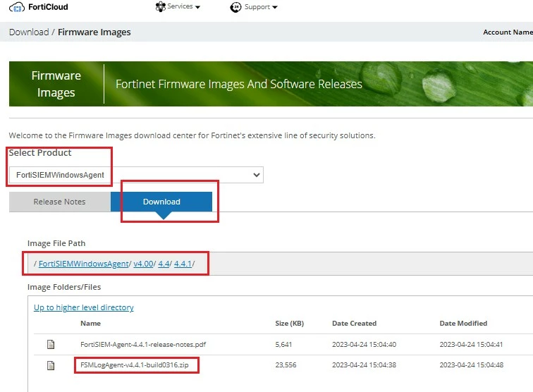Viewport: 533px width, 392px height.
Task: Click created date 2023-04-24 15:04:38
Action: 364,365
